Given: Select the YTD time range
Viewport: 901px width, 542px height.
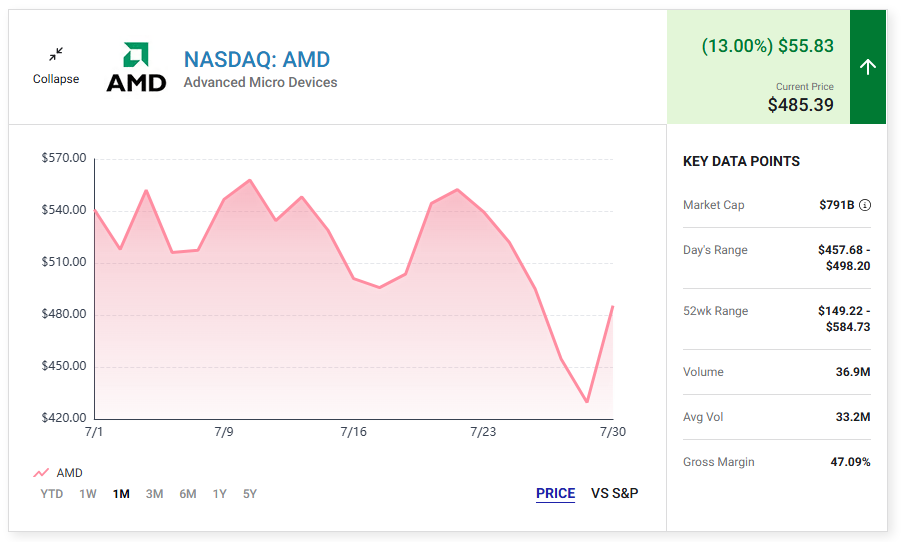Looking at the screenshot, I should (x=52, y=494).
